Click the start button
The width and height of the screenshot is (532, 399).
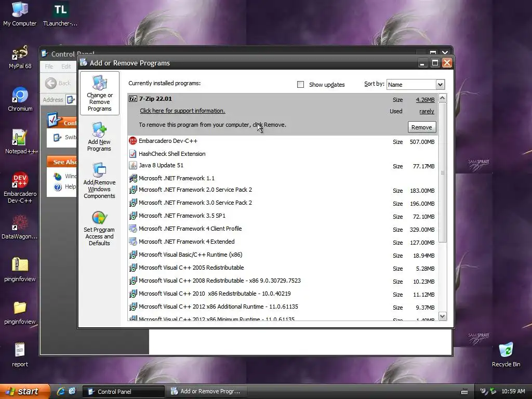25,391
